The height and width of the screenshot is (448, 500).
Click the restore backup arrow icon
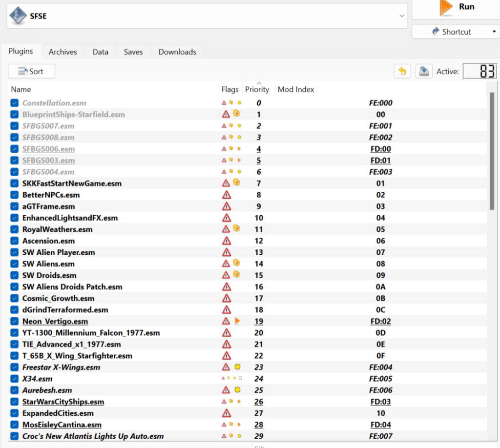tap(402, 71)
